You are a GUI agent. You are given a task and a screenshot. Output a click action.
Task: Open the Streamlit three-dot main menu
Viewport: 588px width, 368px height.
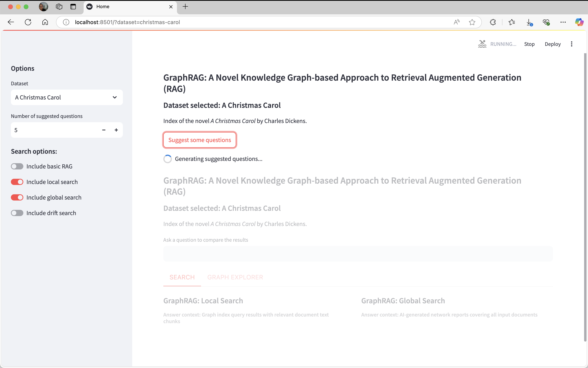point(571,44)
